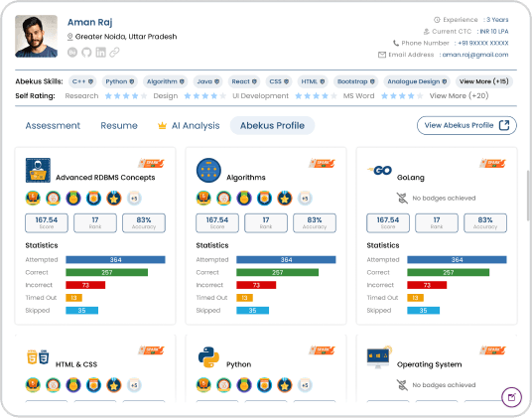532x418 pixels.
Task: Expand Self Rating with View More (+20)
Action: point(460,96)
